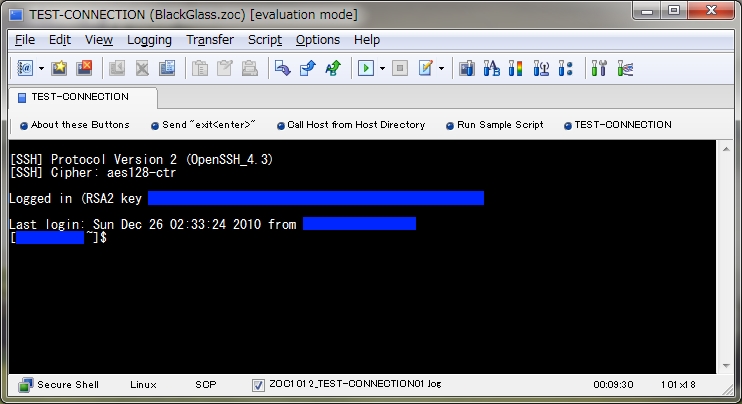Click the 101x18 terminal size indicator
The height and width of the screenshot is (404, 742).
click(x=678, y=385)
